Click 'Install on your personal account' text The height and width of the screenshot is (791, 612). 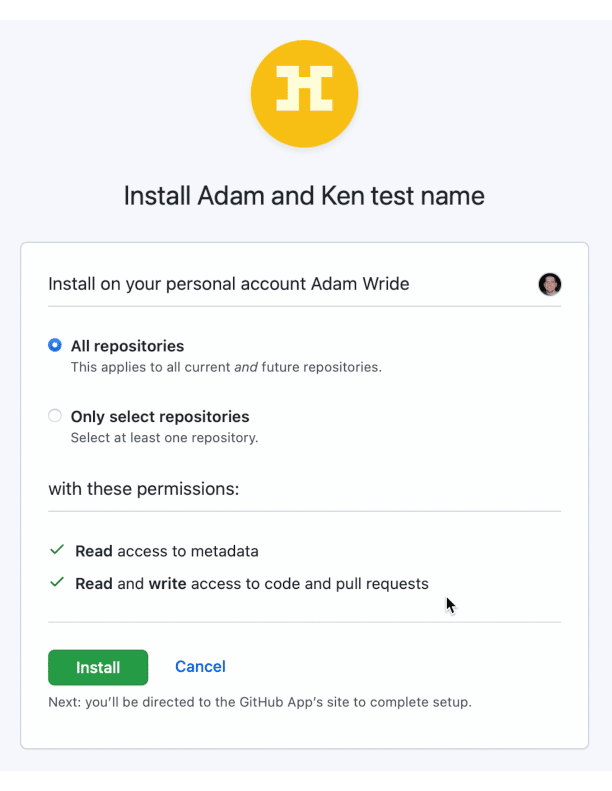point(177,284)
